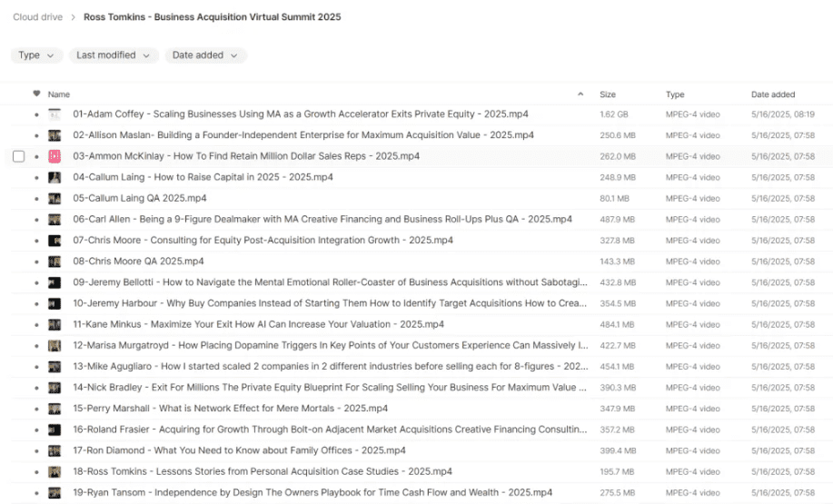Click thumbnail icon of 04-Callum Laing video
The width and height of the screenshot is (833, 504).
55,177
